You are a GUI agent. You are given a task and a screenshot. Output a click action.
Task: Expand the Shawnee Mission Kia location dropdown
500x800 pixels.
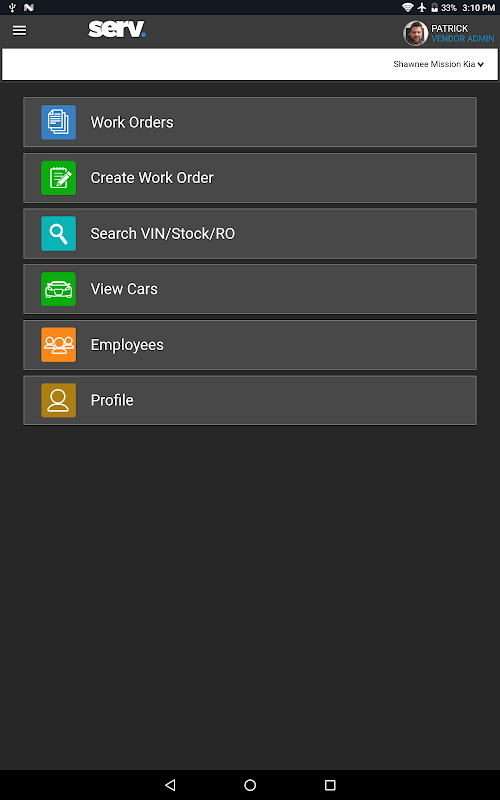coord(438,64)
